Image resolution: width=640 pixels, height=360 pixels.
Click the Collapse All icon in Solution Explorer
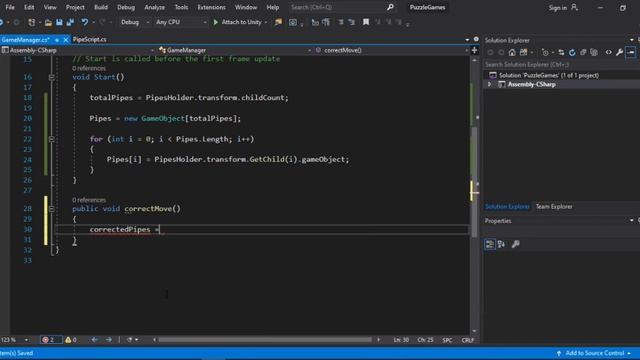583,53
